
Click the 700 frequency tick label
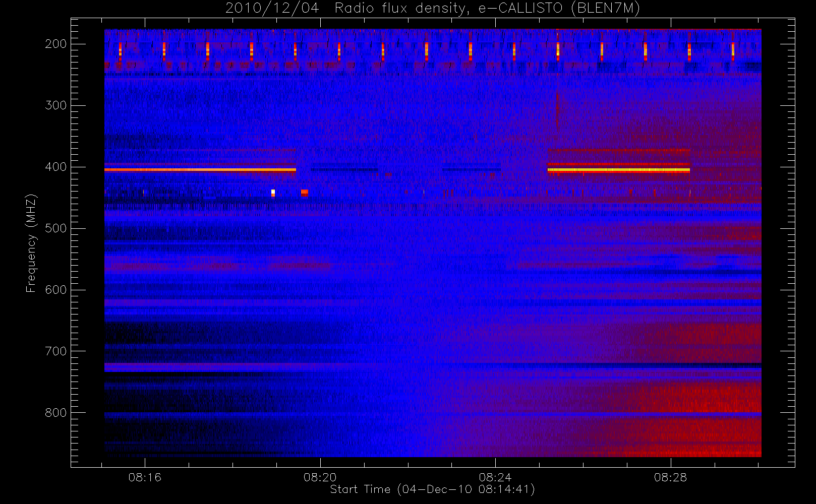point(56,351)
